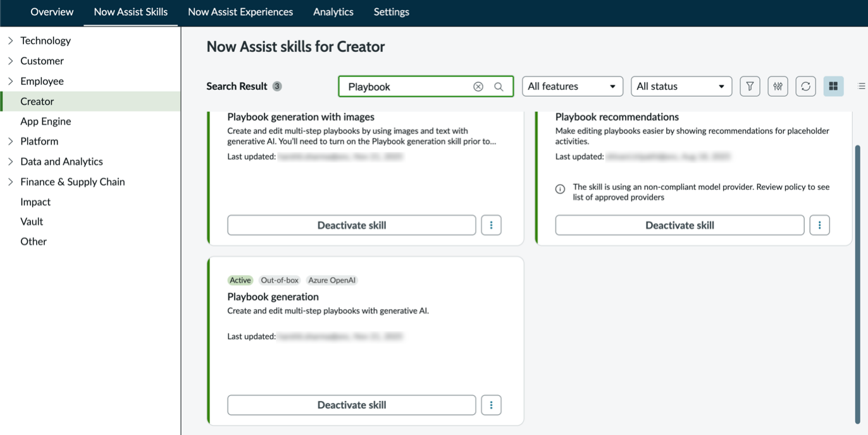The height and width of the screenshot is (435, 868).
Task: Clear the Playbook search text
Action: (x=478, y=87)
